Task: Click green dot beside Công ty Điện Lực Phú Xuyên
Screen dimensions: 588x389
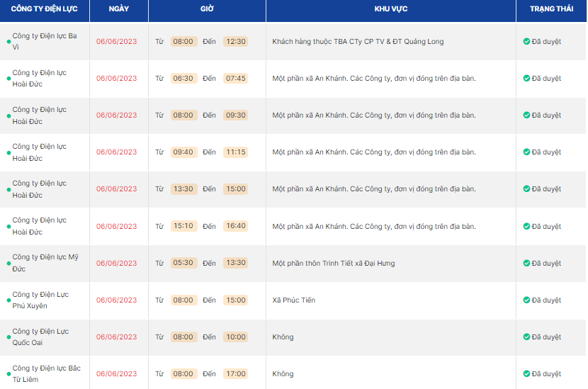Action: (x=9, y=300)
